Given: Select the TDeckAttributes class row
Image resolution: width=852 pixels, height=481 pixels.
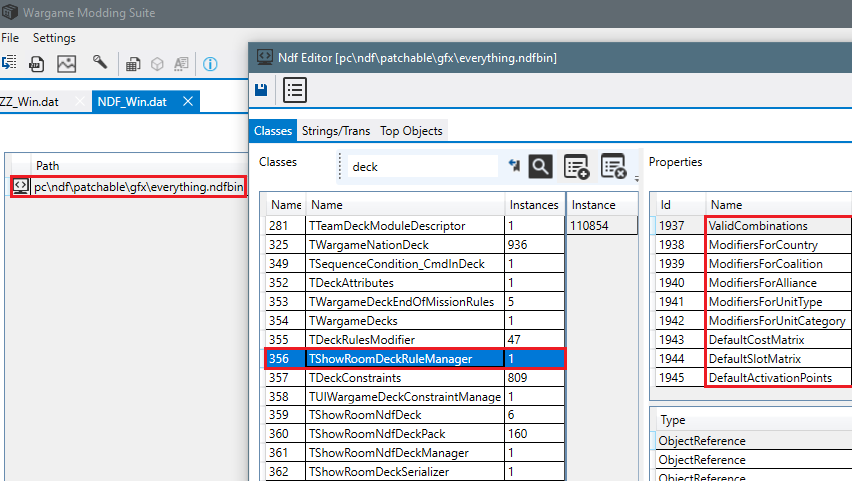Looking at the screenshot, I should (x=415, y=283).
